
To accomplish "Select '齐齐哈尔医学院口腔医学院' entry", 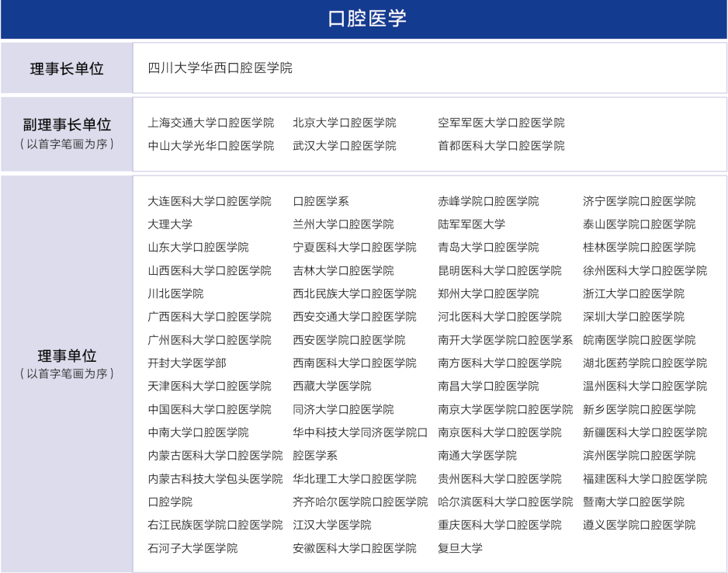I will pos(360,502).
